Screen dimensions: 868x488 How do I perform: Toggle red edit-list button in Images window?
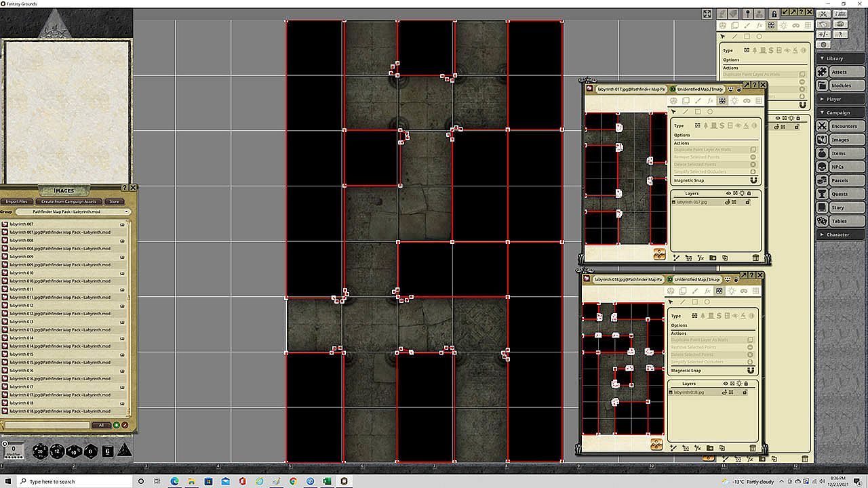[125, 425]
